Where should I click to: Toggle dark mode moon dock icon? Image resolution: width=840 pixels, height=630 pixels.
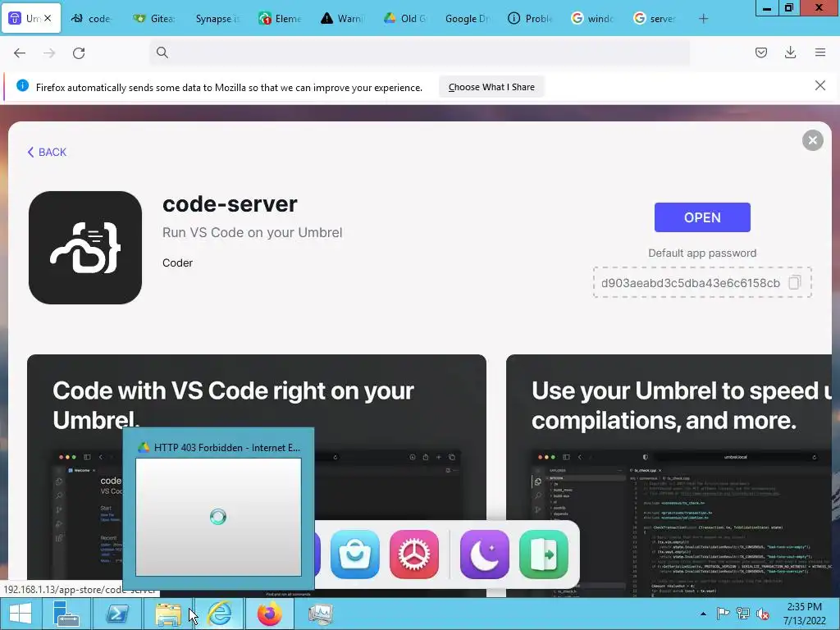click(484, 555)
